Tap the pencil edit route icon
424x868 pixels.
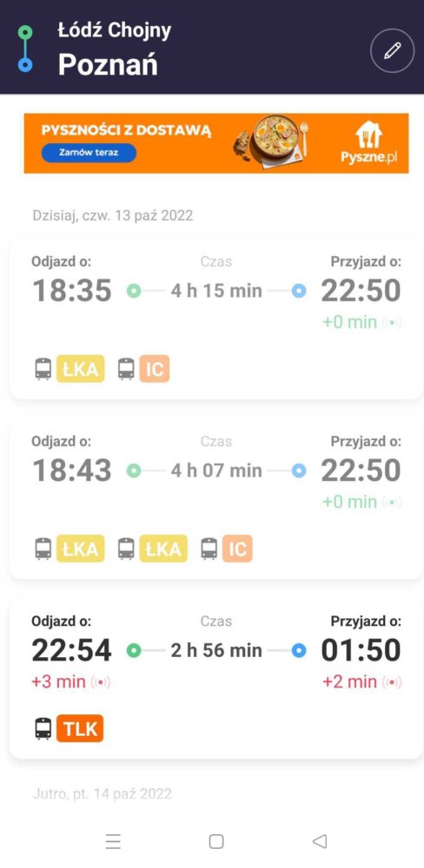(x=392, y=51)
